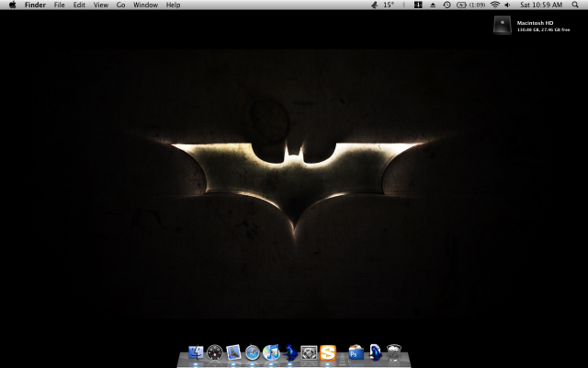Screen dimensions: 588x368
Task: Open the Apple menu
Action: (x=12, y=5)
